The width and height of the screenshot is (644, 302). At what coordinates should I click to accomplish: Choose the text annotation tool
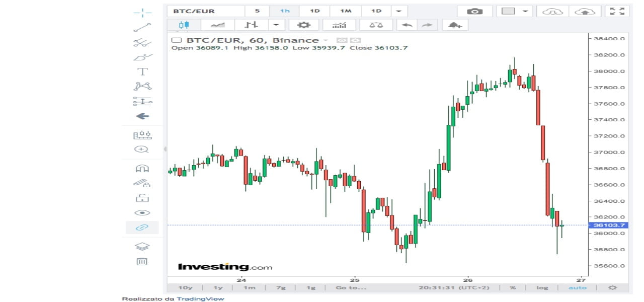(142, 71)
